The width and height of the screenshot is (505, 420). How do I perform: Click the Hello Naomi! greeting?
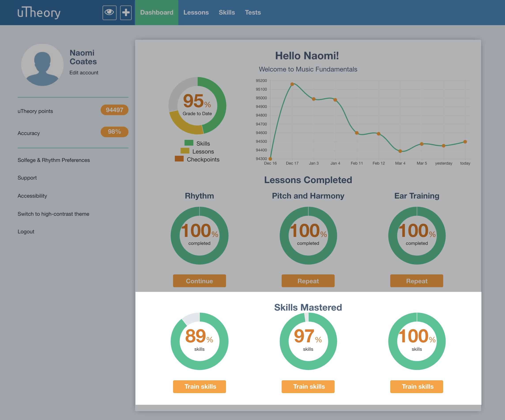pyautogui.click(x=307, y=56)
